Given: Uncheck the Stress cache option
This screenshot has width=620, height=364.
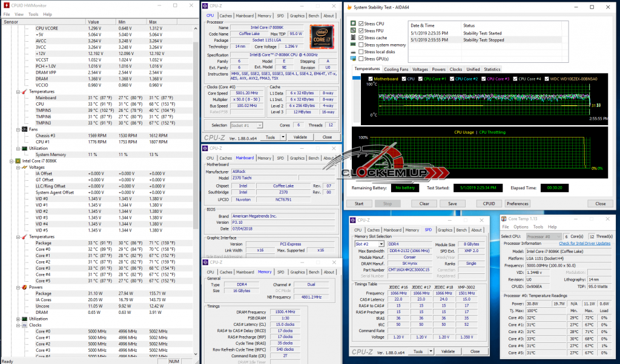Looking at the screenshot, I should click(x=361, y=37).
